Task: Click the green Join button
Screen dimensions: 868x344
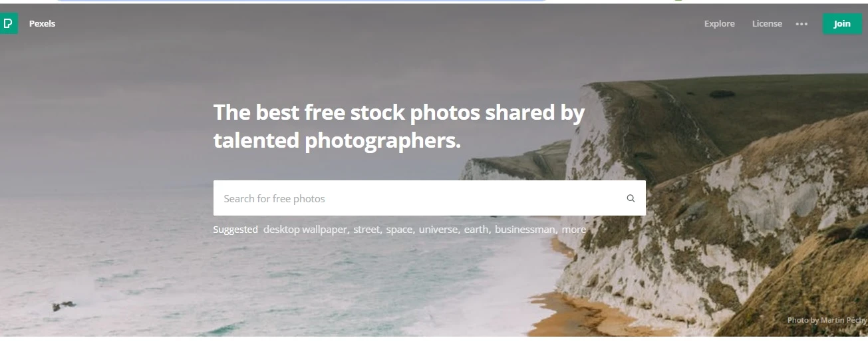Action: pyautogui.click(x=842, y=24)
